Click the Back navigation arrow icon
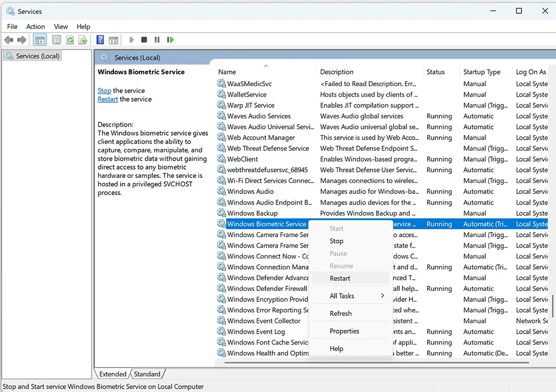 point(9,39)
